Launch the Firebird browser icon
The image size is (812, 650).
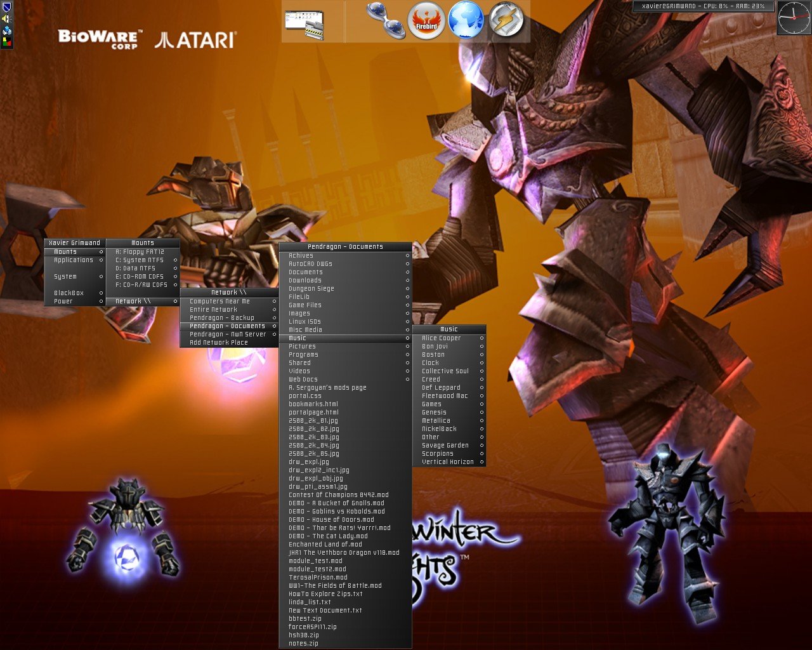[x=426, y=20]
